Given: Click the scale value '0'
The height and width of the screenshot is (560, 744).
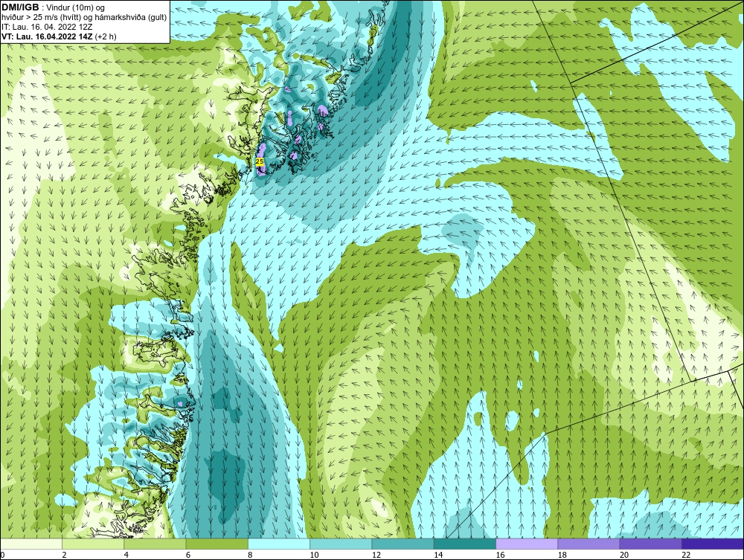Looking at the screenshot, I should 2,556.
